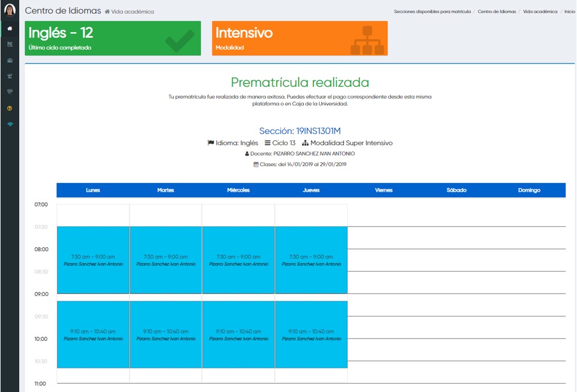Click the green Inglés - 12 card
This screenshot has width=577, height=392.
click(113, 38)
